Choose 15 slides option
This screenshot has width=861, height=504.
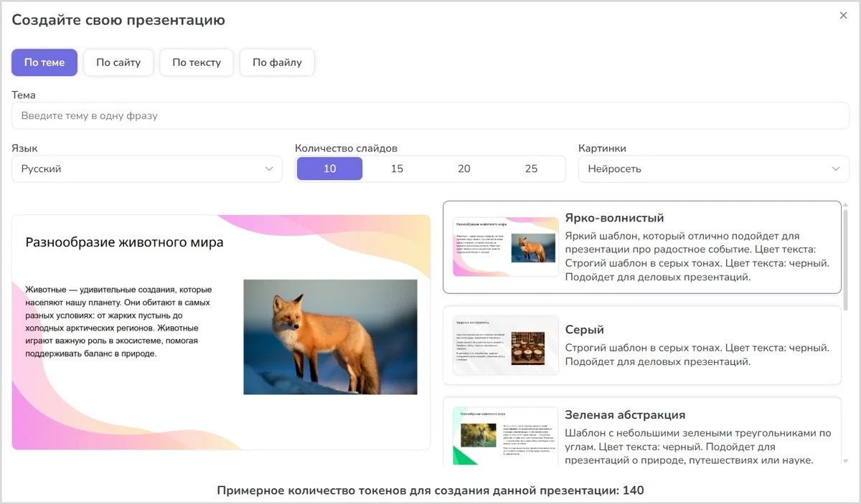(x=397, y=168)
